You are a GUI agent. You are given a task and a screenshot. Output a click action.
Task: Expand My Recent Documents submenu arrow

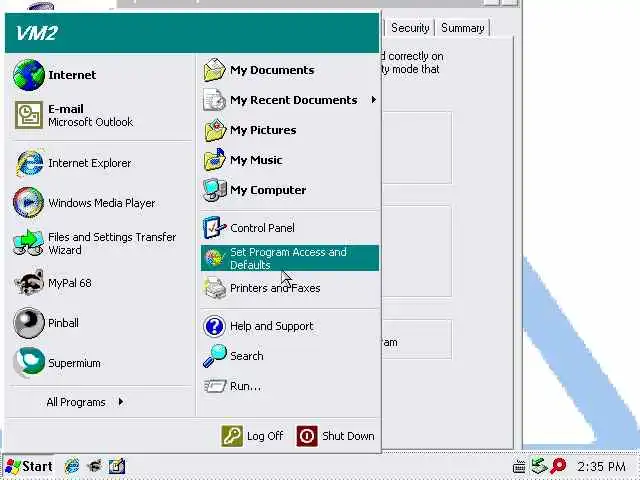[373, 100]
